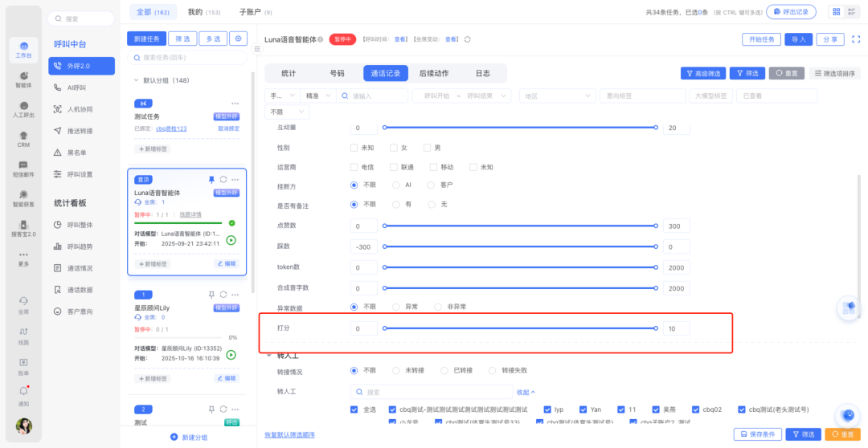Switch to grid view icon at top right
This screenshot has height=448, width=868.
[x=837, y=12]
